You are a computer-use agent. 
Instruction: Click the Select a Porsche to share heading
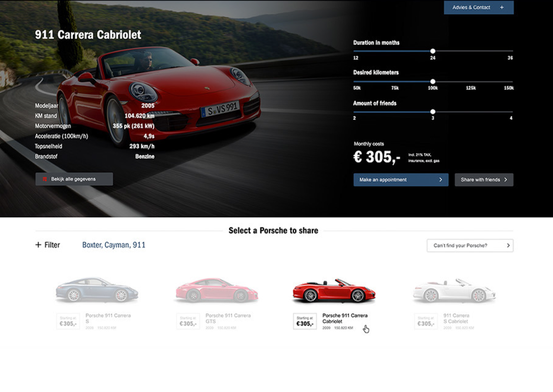pyautogui.click(x=273, y=231)
